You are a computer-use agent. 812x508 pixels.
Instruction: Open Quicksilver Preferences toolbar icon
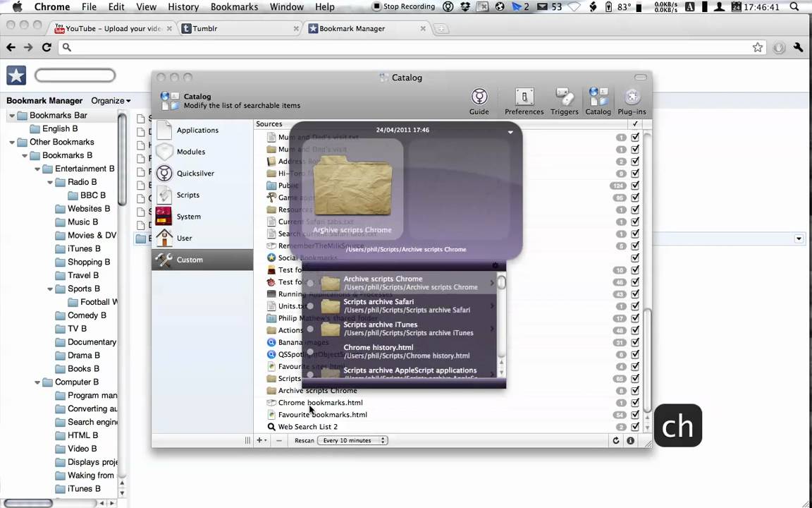tap(524, 101)
